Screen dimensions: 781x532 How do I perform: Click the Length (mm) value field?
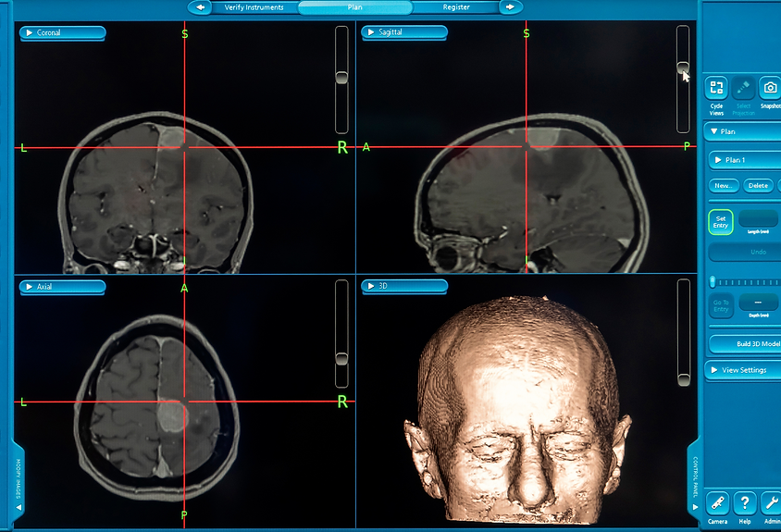(x=758, y=218)
